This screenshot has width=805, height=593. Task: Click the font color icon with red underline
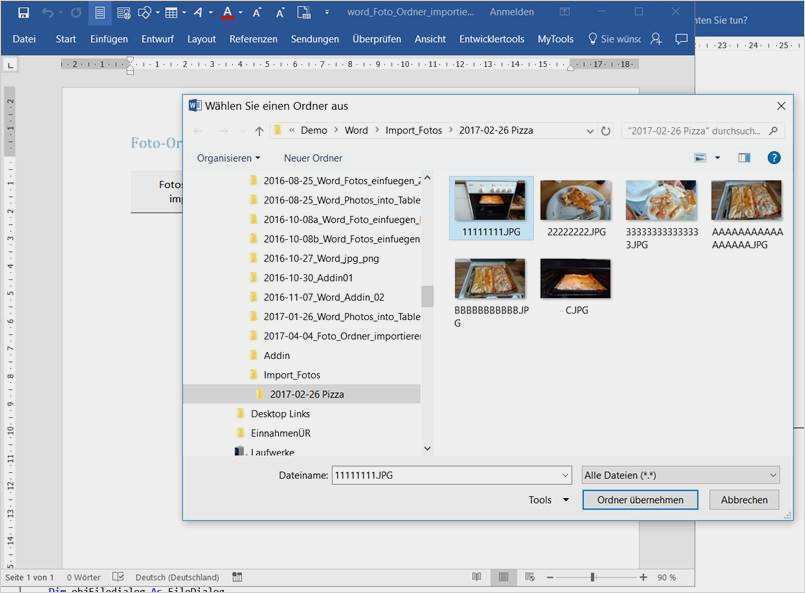[x=227, y=12]
